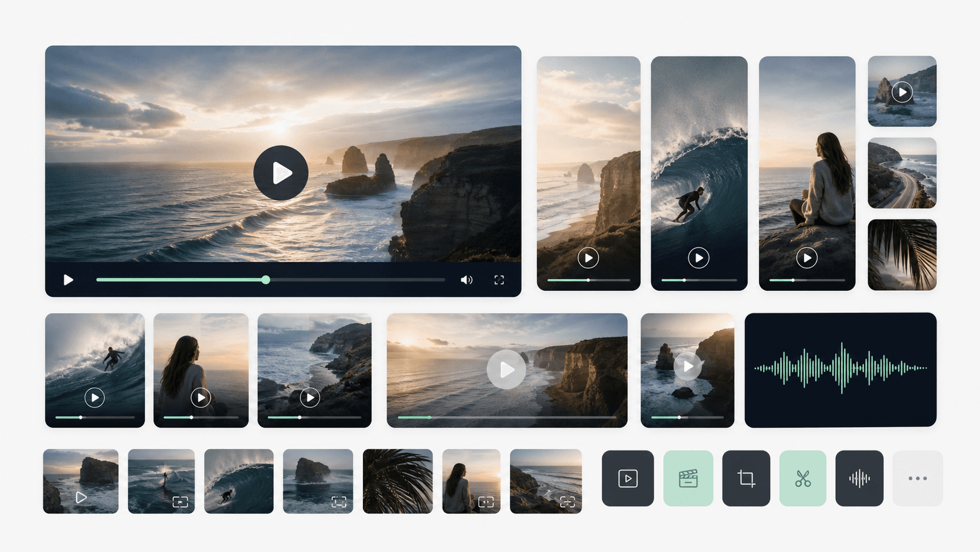Click progress bar on middle-row surfer card
980x552 pixels.
(x=95, y=417)
